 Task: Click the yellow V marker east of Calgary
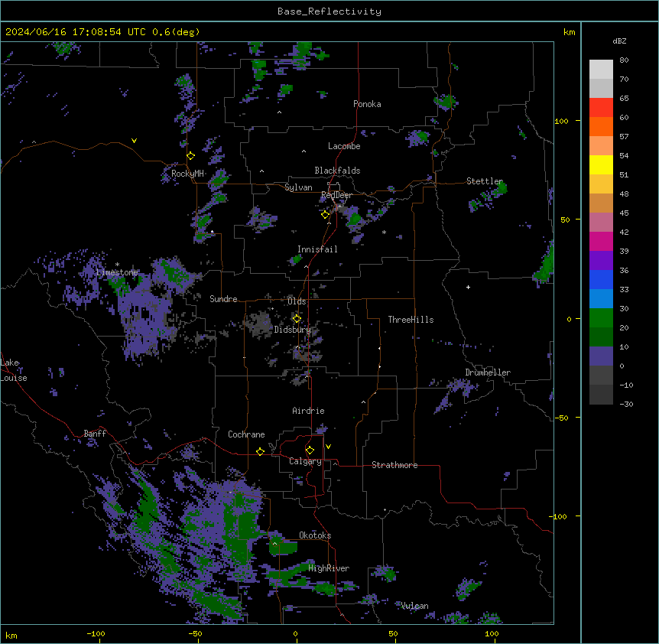click(328, 447)
